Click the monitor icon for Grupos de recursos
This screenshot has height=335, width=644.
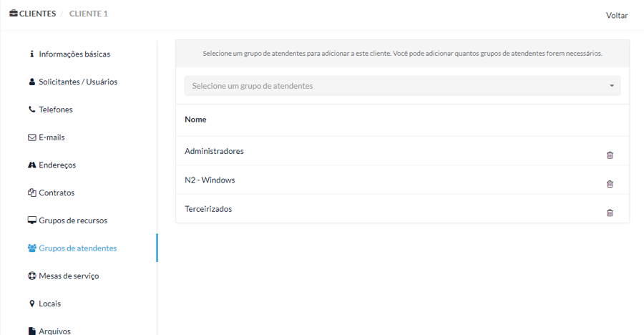[x=31, y=220]
